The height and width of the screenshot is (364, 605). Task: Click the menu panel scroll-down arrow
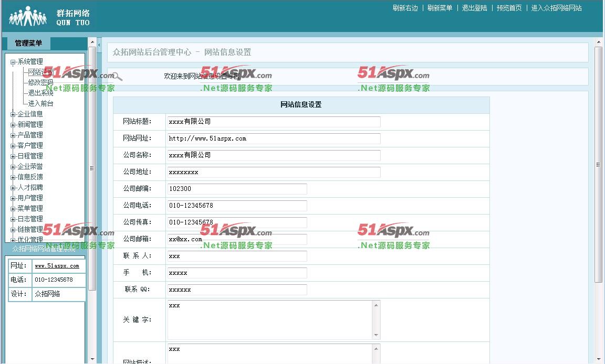tap(92, 359)
